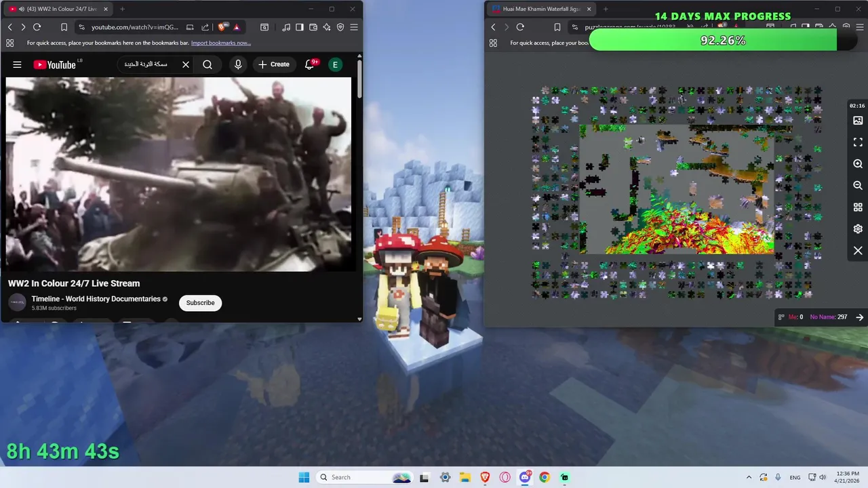The height and width of the screenshot is (488, 868).
Task: Open Google Chrome from taskbar
Action: 545,477
